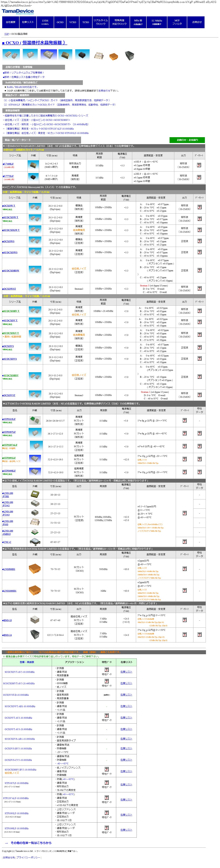Open the 32.768kHz 水晶振動子 menu item
Viewport: 220px width, 868px height.
coord(157,22)
